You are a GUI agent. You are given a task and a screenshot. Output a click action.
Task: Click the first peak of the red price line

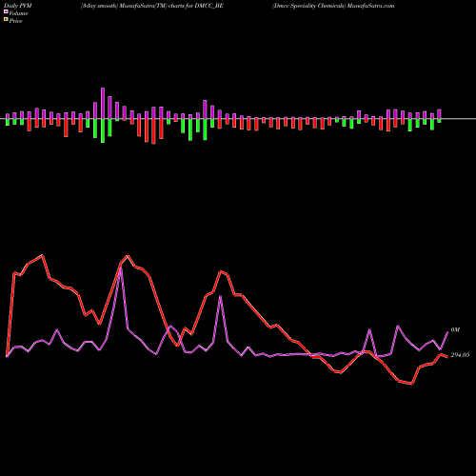pyautogui.click(x=43, y=255)
